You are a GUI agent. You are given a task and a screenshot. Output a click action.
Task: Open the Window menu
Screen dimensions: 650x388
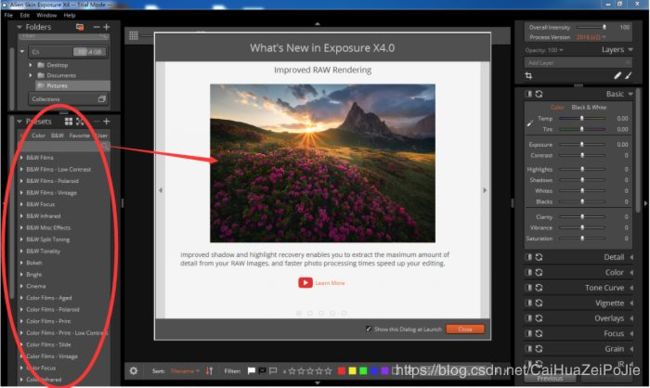point(46,15)
